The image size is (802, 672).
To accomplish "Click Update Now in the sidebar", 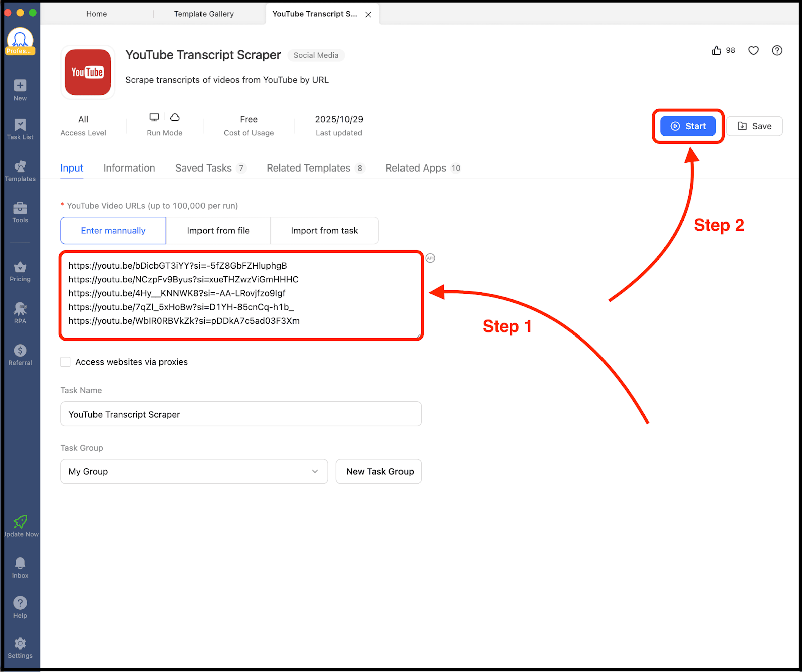I will tap(21, 526).
